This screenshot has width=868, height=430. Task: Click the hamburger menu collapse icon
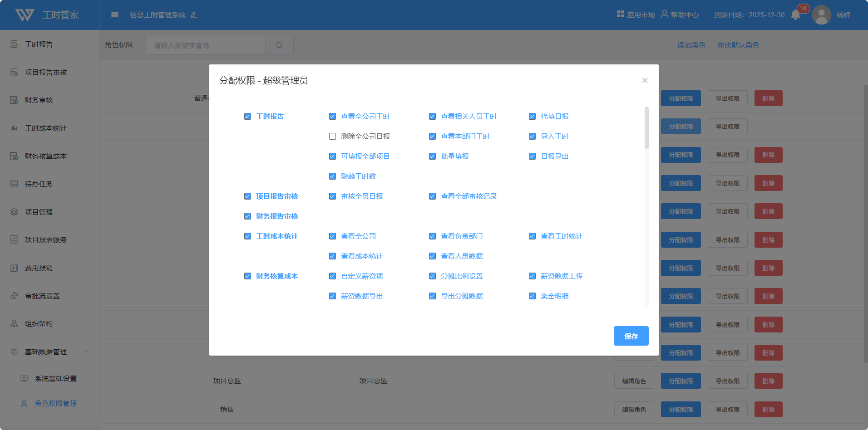pyautogui.click(x=115, y=15)
